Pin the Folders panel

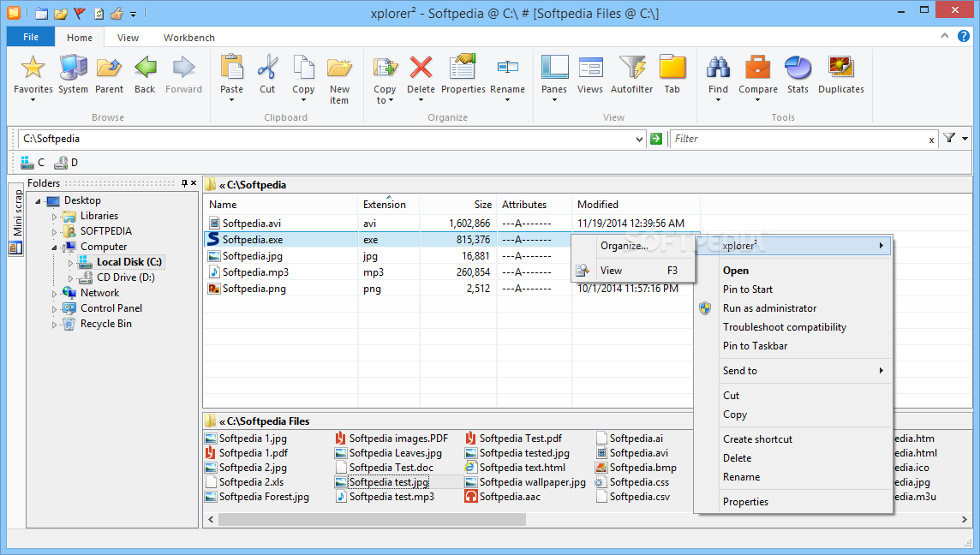coord(184,183)
